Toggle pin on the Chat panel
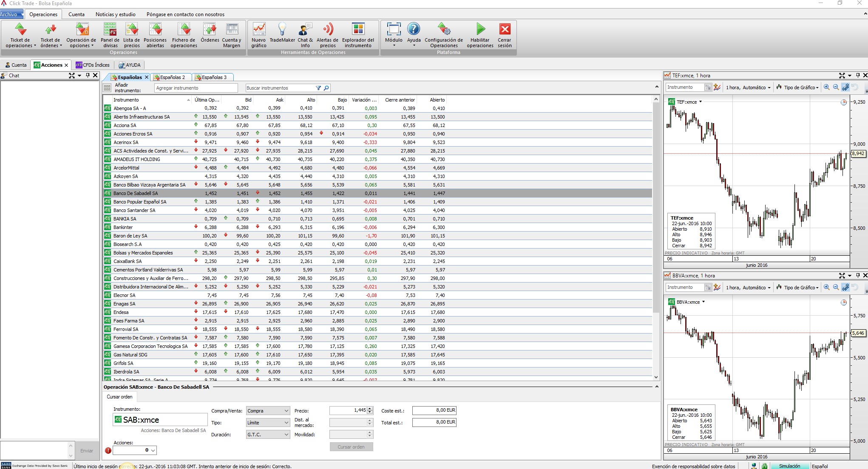Image resolution: width=868 pixels, height=469 pixels. tap(88, 75)
